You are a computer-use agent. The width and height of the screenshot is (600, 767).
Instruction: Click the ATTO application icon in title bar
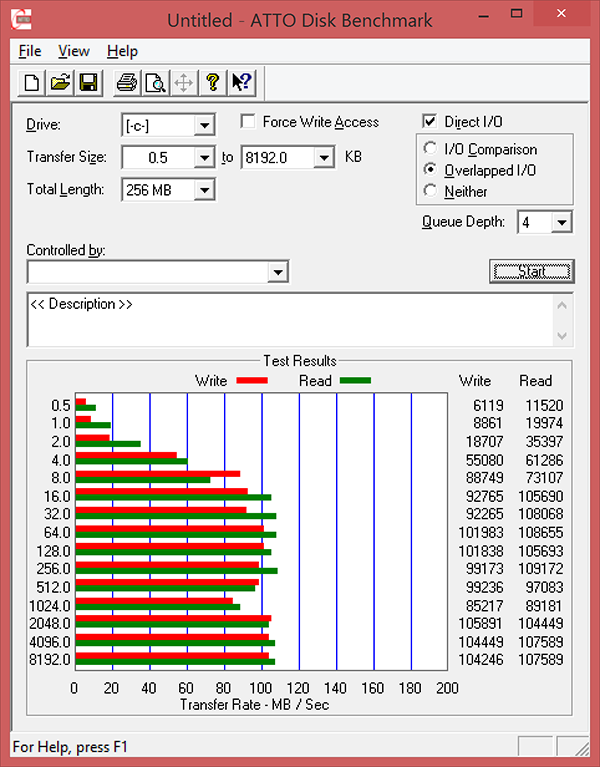pos(21,20)
